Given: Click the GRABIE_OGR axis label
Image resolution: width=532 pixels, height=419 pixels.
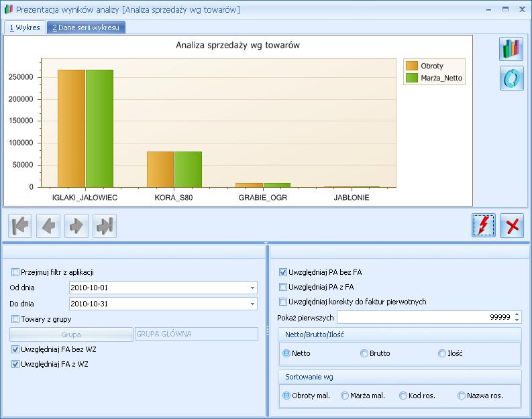Looking at the screenshot, I should 263,198.
